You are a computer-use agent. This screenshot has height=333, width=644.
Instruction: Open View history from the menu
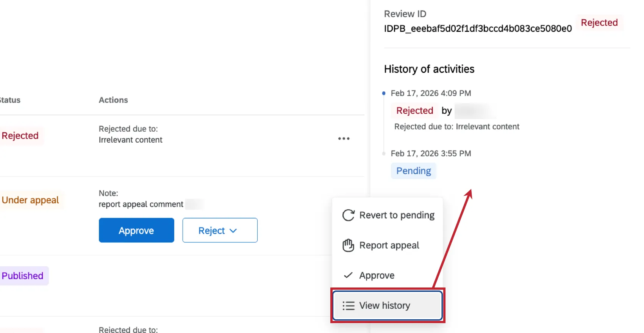point(385,306)
